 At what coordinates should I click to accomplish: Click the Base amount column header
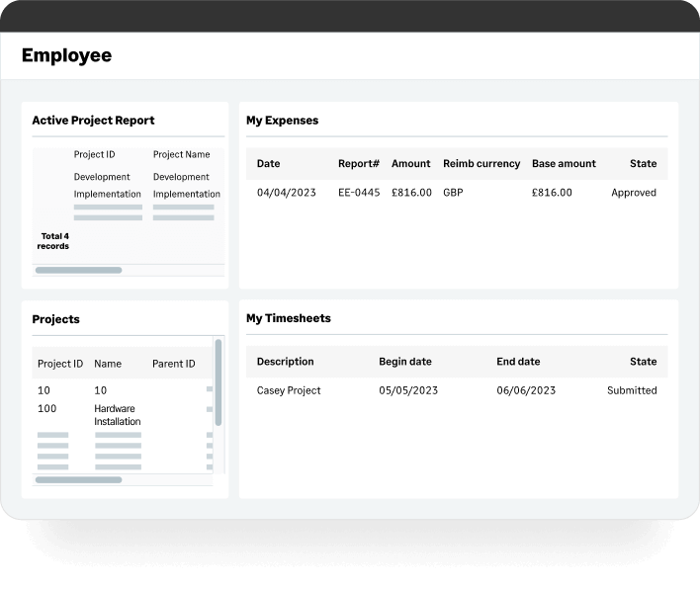[564, 164]
